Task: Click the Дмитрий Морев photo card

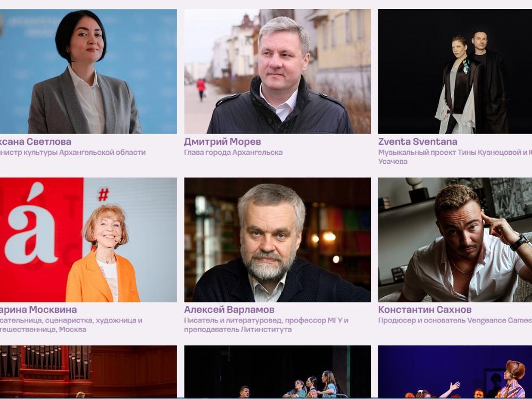Action: [x=277, y=71]
